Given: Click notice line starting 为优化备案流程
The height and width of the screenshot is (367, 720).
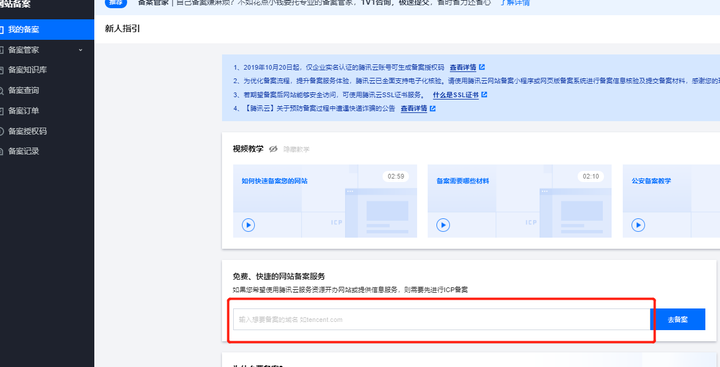Looking at the screenshot, I should [x=476, y=81].
